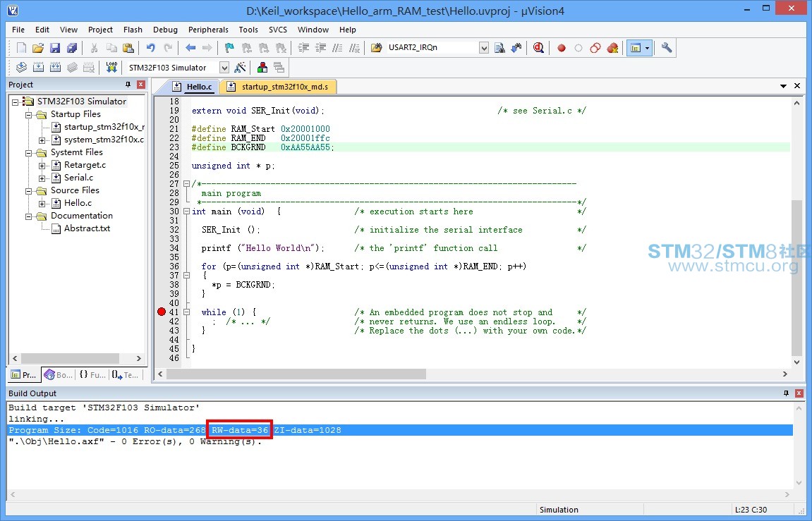The height and width of the screenshot is (521, 812).
Task: Unindent the selected lines using the unindent icon
Action: [x=321, y=48]
